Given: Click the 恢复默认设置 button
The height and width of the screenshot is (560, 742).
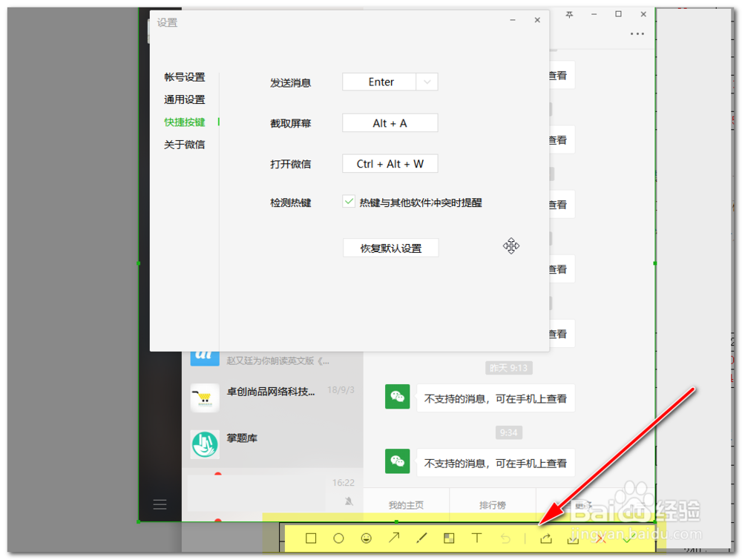Looking at the screenshot, I should coord(391,248).
